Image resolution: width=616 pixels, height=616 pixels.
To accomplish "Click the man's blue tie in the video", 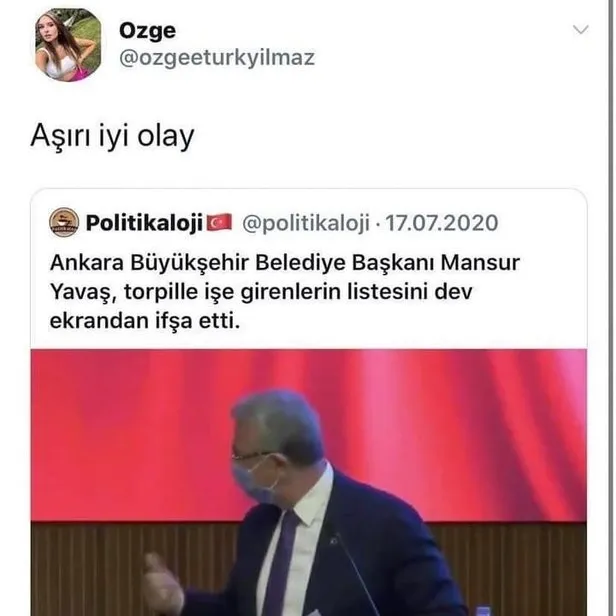I will pos(281,566).
